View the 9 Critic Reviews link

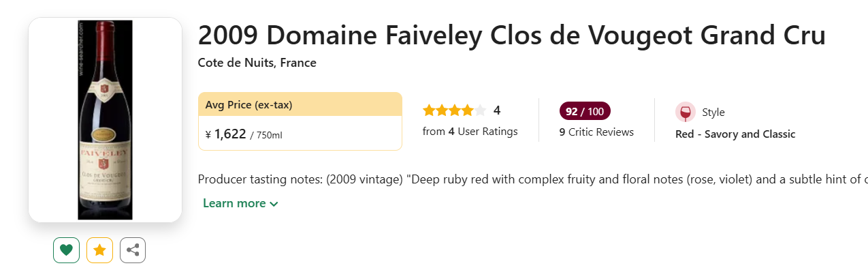596,132
